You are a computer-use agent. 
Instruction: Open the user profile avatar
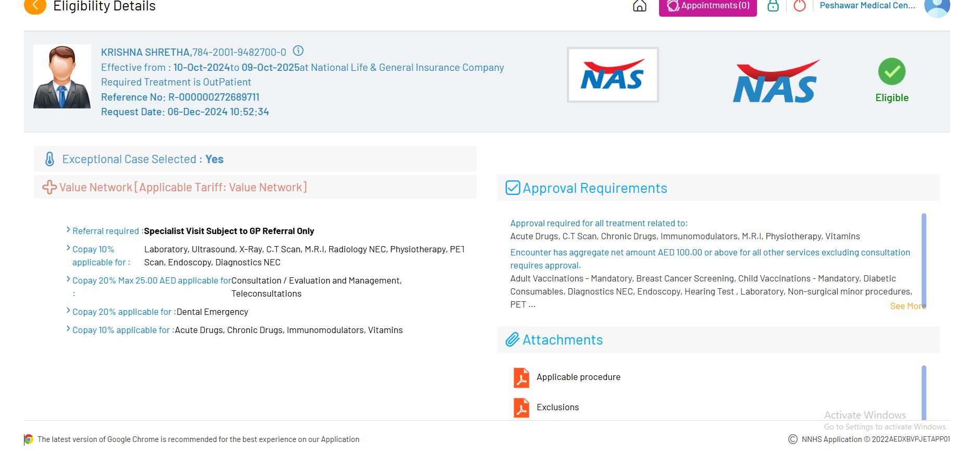[937, 7]
